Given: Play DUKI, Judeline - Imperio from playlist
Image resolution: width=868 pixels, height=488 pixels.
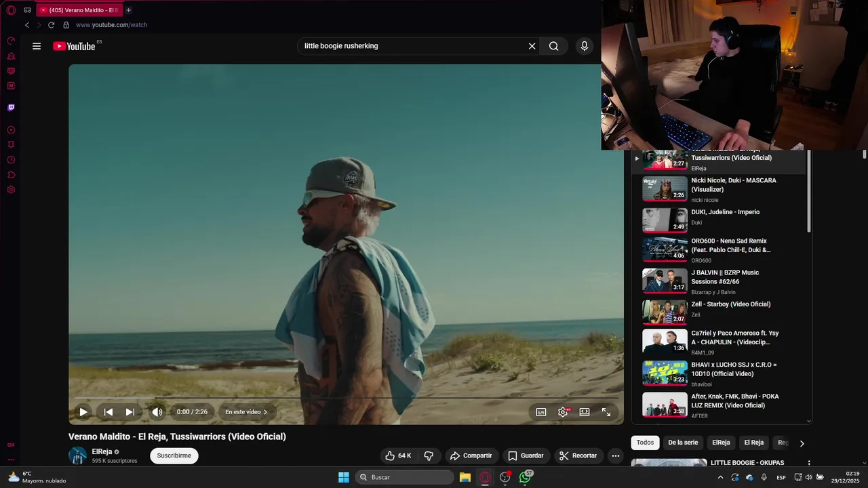Looking at the screenshot, I should point(722,220).
